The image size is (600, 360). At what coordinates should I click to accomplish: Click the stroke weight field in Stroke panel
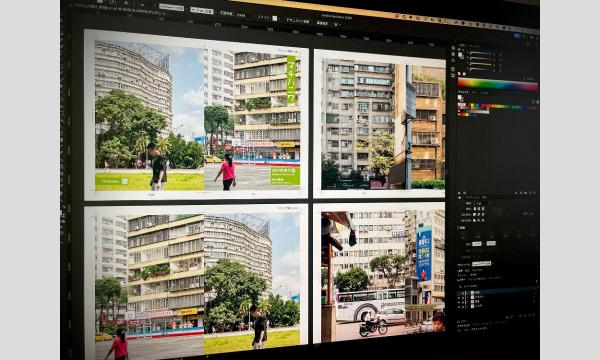click(477, 203)
